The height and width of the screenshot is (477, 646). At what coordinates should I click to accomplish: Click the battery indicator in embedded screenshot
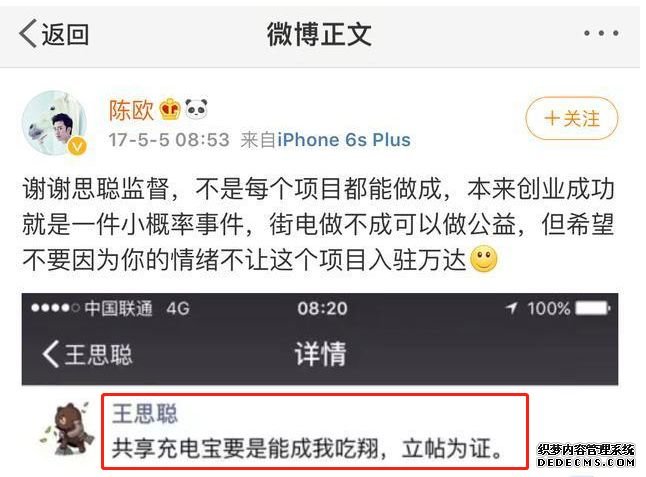point(592,308)
